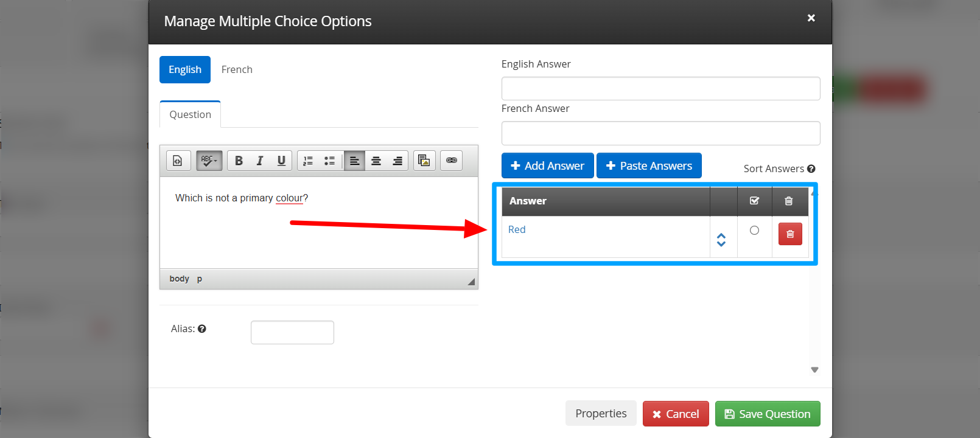This screenshot has height=438, width=980.
Task: Underline the selected question text
Action: (x=281, y=161)
